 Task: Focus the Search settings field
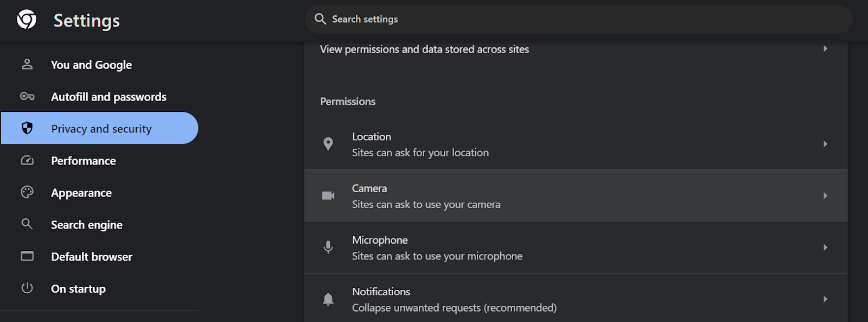[575, 19]
